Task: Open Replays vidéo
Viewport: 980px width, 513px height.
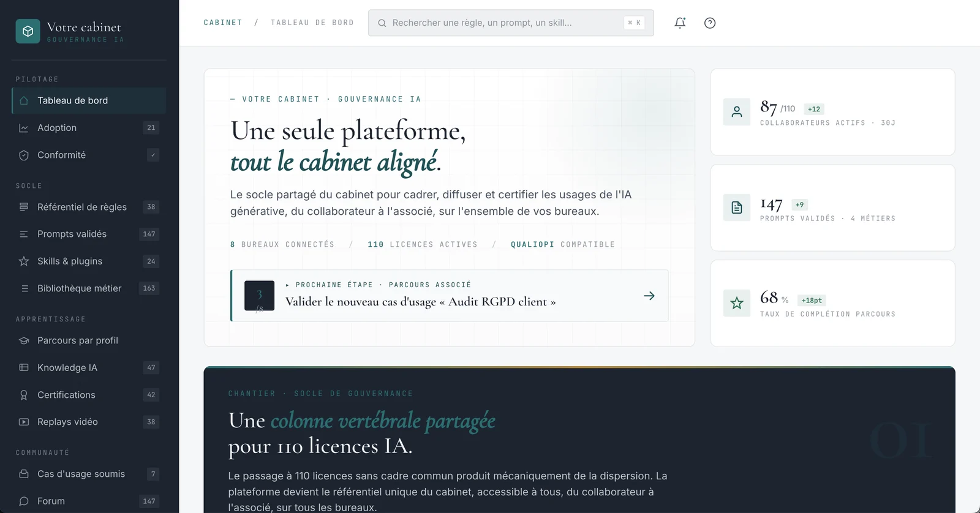Action: click(x=89, y=422)
